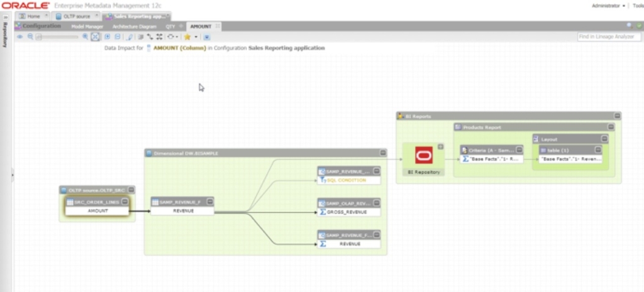
Task: Close the AMOUNT tab
Action: click(218, 26)
